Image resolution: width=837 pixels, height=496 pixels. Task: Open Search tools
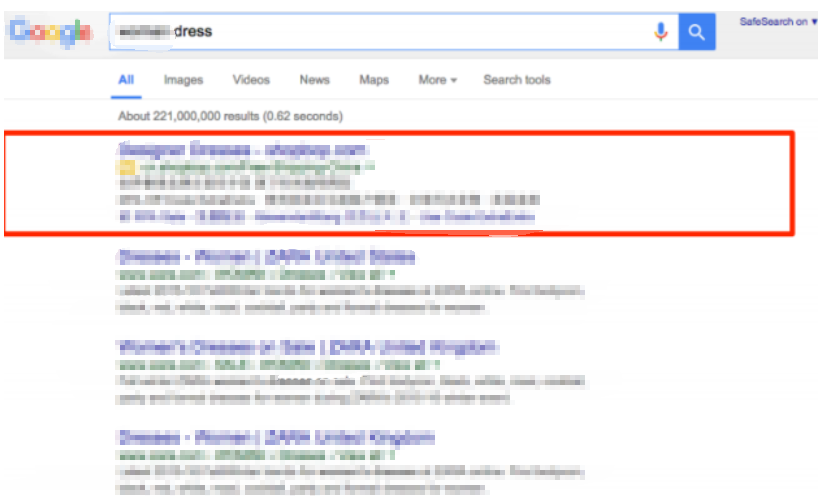pyautogui.click(x=517, y=80)
